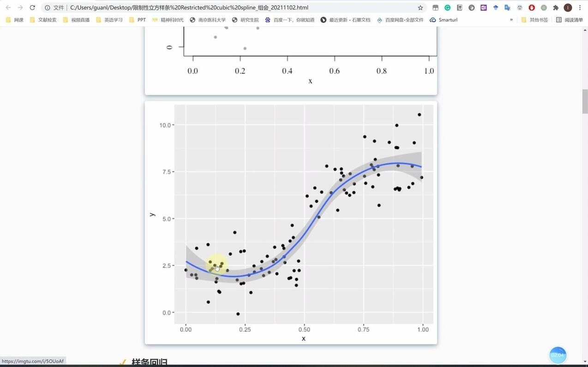588x367 pixels.
Task: Open the Extensions puzzle-piece menu
Action: pyautogui.click(x=556, y=8)
